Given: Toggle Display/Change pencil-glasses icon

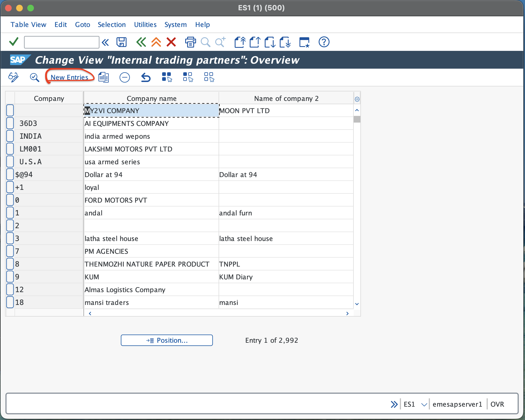Looking at the screenshot, I should (13, 77).
